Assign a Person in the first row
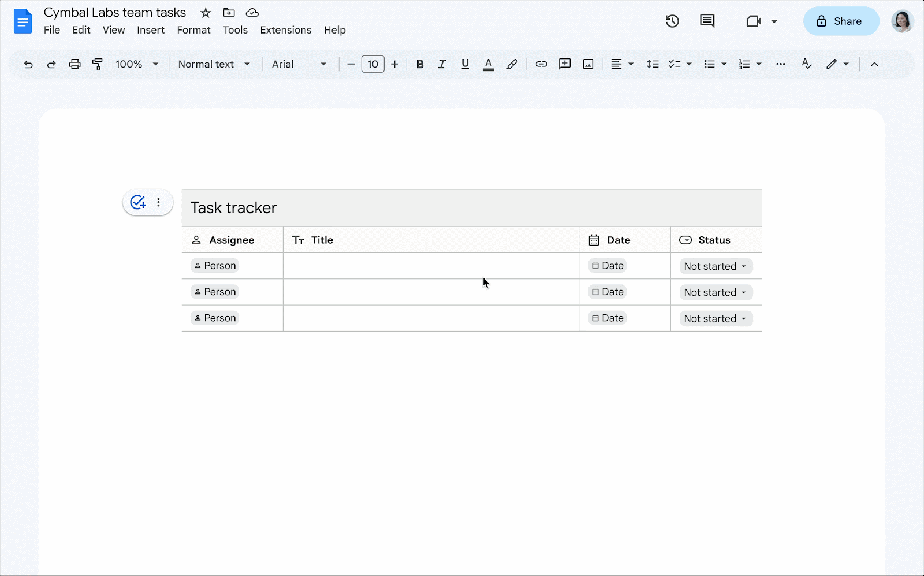 click(214, 265)
